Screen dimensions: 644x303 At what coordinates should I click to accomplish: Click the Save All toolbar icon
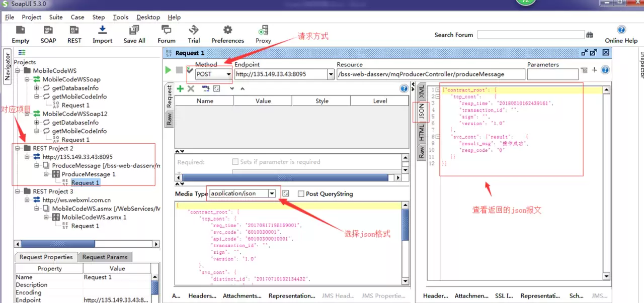tap(134, 31)
